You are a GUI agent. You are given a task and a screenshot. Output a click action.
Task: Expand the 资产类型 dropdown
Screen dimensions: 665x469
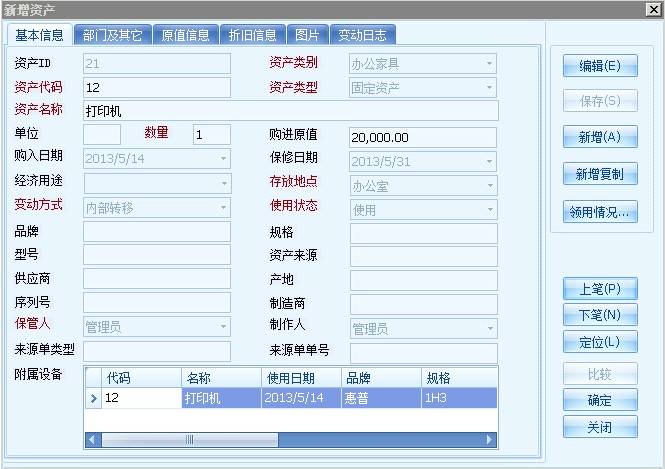[489, 87]
